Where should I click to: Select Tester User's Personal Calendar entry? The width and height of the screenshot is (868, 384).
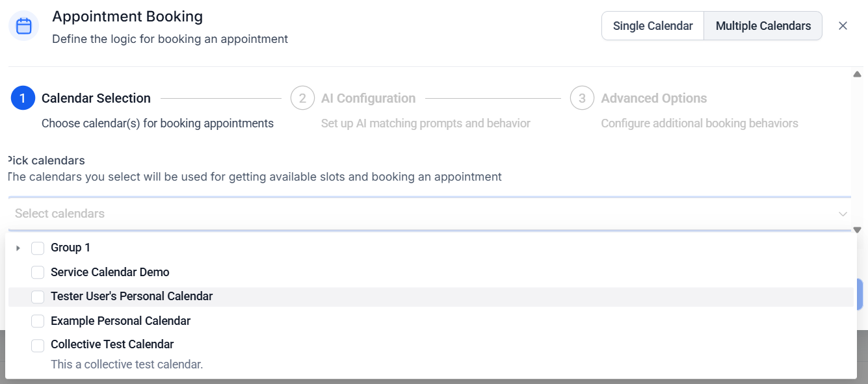click(x=131, y=296)
